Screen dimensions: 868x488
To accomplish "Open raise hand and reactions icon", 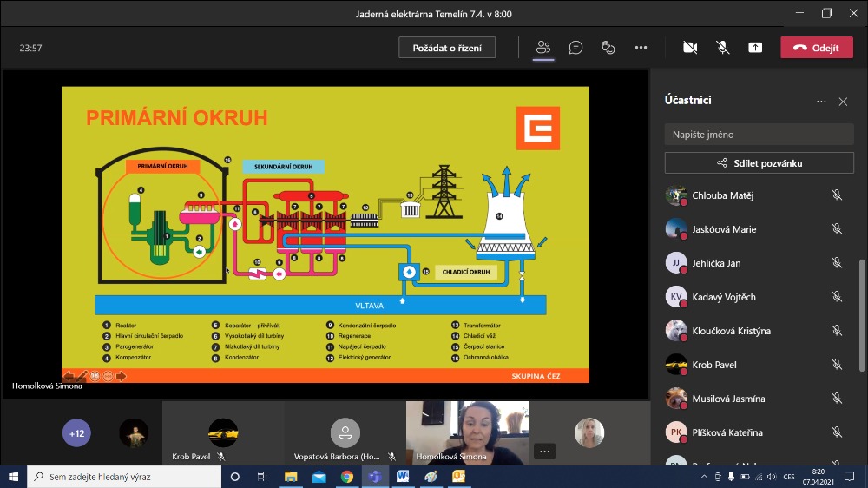I will coord(608,48).
